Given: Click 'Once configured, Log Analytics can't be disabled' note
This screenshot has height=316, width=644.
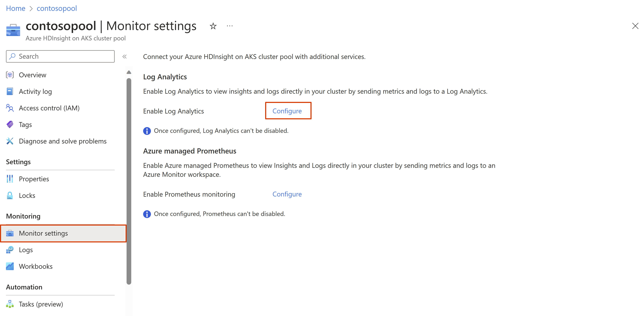Looking at the screenshot, I should (221, 131).
